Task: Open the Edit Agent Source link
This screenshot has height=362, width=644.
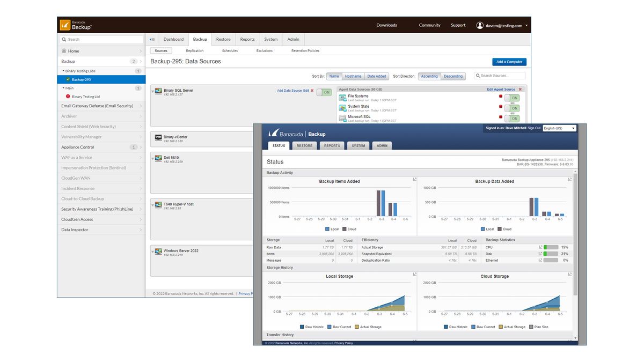Action: click(x=502, y=89)
